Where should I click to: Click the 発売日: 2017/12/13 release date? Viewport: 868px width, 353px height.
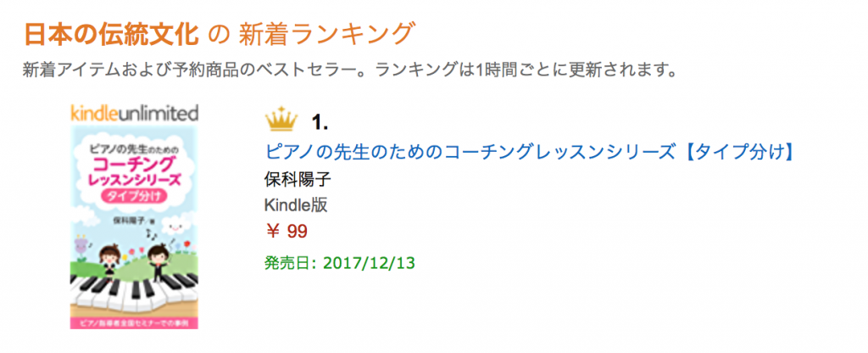click(x=340, y=261)
